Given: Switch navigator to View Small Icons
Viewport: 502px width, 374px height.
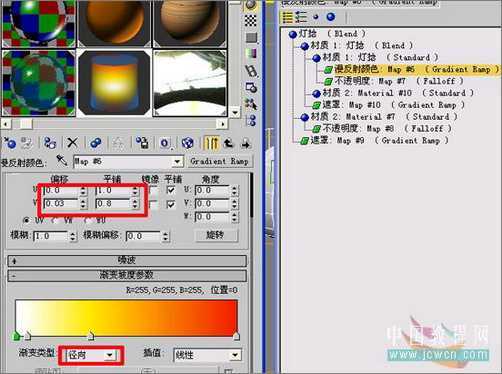Looking at the screenshot, I should (316, 17).
